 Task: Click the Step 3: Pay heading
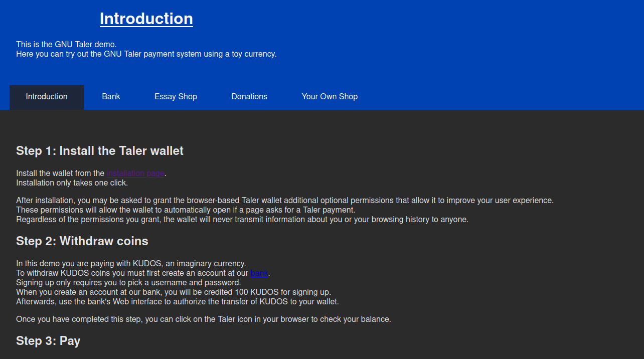pos(48,341)
